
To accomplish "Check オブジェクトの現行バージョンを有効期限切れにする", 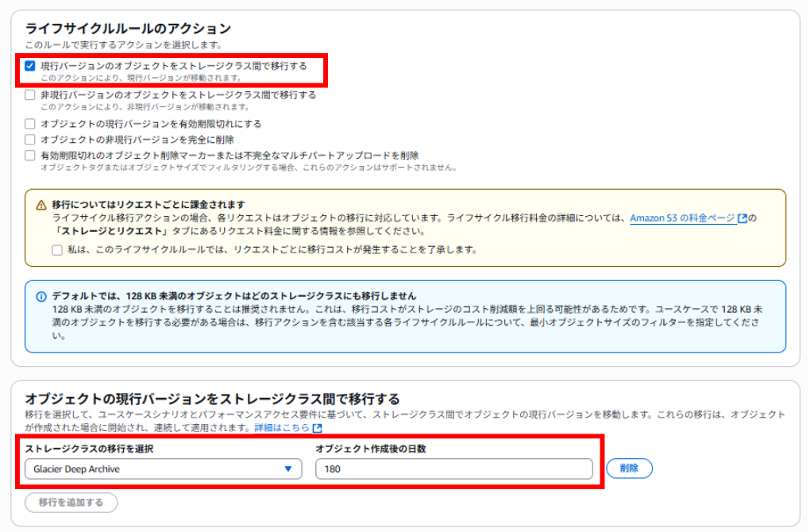I will pos(30,124).
